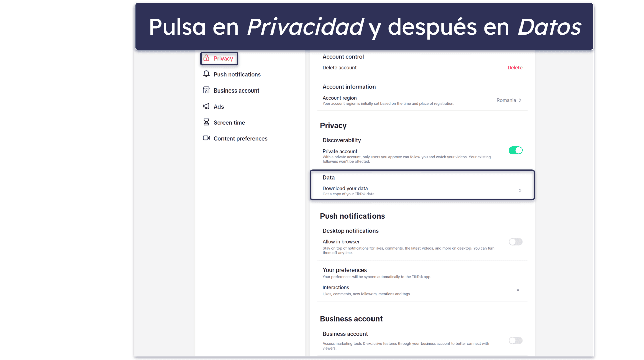The width and height of the screenshot is (644, 360).
Task: Click the Push notifications bell icon
Action: [206, 74]
